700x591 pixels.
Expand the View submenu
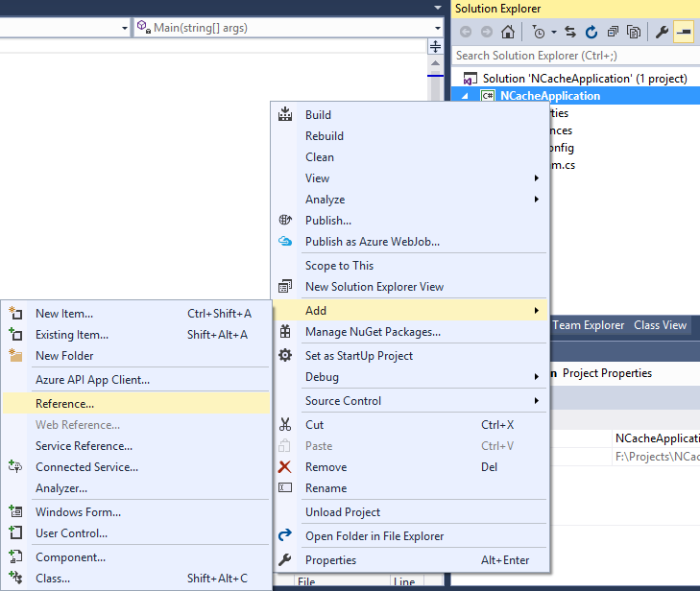(x=537, y=177)
